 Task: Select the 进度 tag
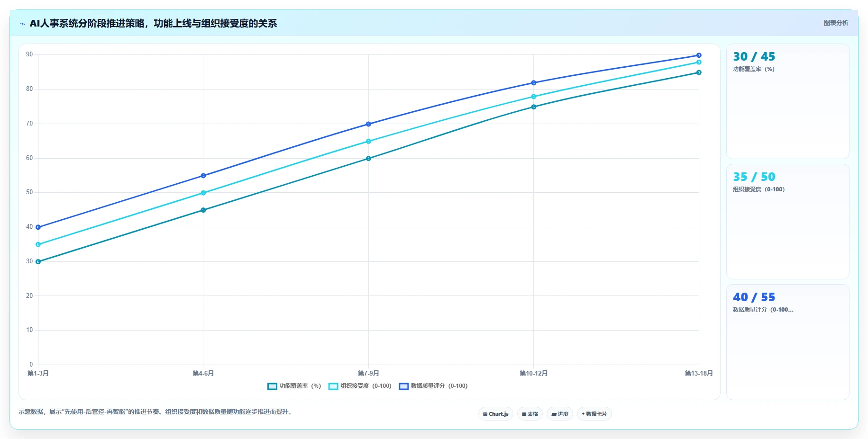coord(560,414)
